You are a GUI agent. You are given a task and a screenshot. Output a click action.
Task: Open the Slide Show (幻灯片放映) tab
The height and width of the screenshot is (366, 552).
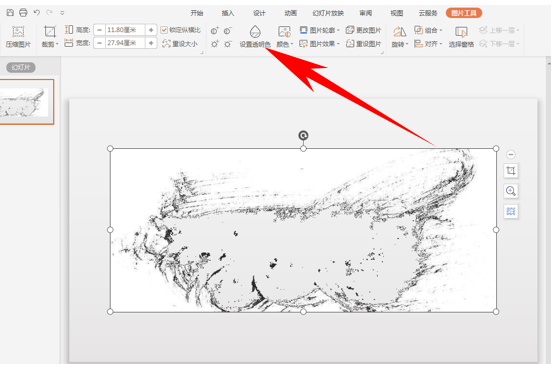pyautogui.click(x=328, y=13)
